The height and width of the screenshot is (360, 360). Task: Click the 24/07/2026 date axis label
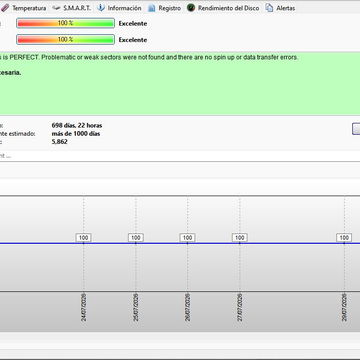click(x=84, y=307)
